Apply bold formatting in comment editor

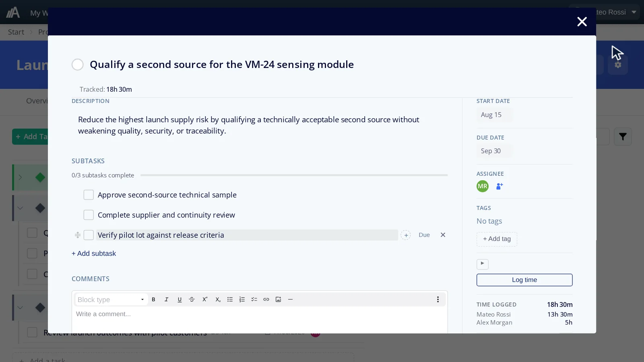pos(153,299)
